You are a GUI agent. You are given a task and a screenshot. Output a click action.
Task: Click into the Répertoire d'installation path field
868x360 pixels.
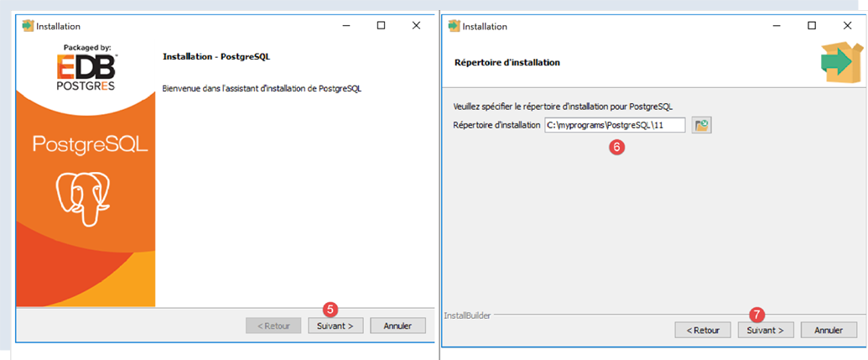[x=614, y=125]
